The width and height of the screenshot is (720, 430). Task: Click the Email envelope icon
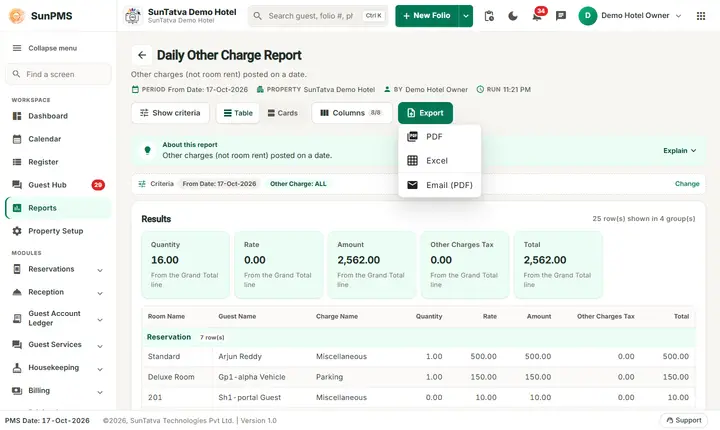(412, 185)
